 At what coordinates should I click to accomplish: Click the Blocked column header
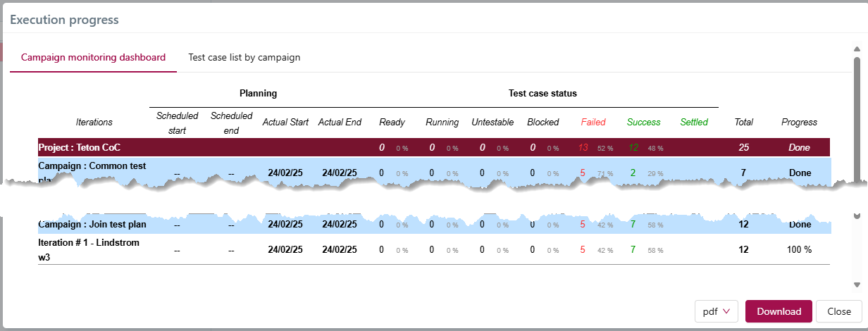(543, 122)
